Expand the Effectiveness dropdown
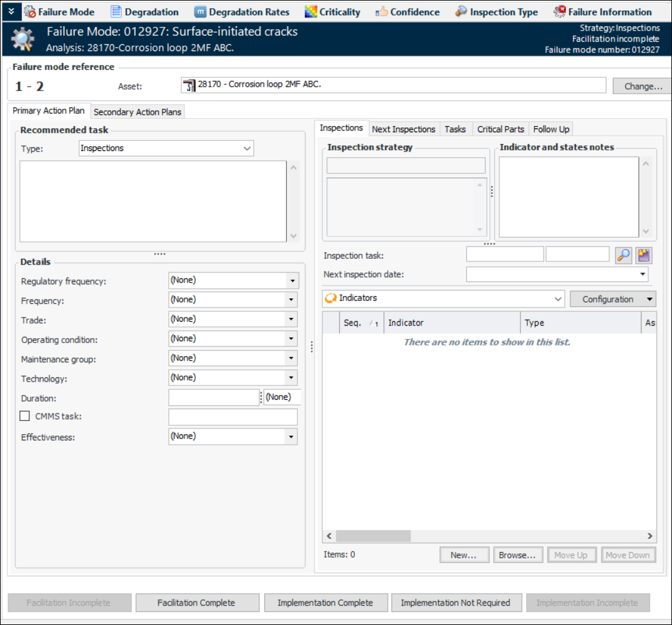The height and width of the screenshot is (625, 672). (x=292, y=437)
